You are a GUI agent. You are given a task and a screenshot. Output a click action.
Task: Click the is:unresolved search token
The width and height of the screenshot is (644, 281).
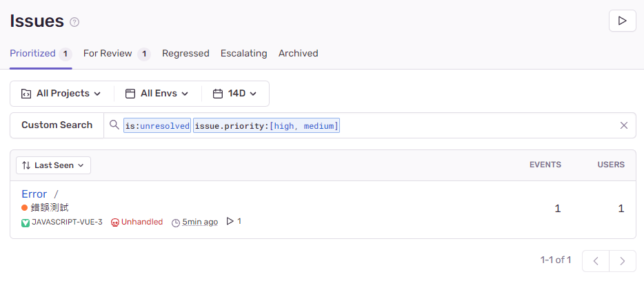[157, 125]
